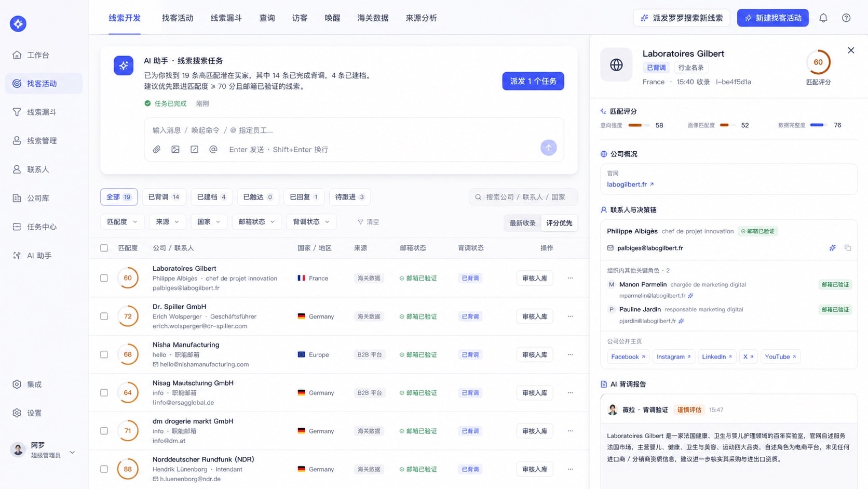
Task: Switch to the 海关数据 top tab
Action: 373,18
